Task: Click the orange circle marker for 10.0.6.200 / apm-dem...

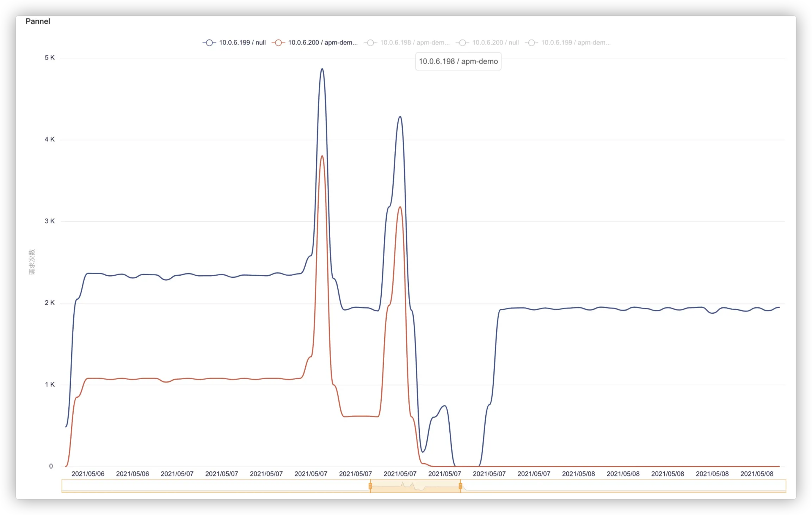Action: pyautogui.click(x=278, y=43)
